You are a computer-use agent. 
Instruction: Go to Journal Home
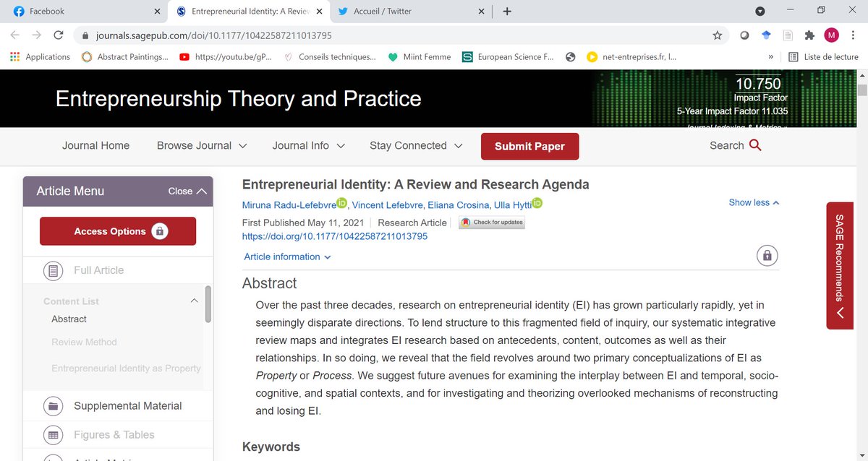point(95,145)
